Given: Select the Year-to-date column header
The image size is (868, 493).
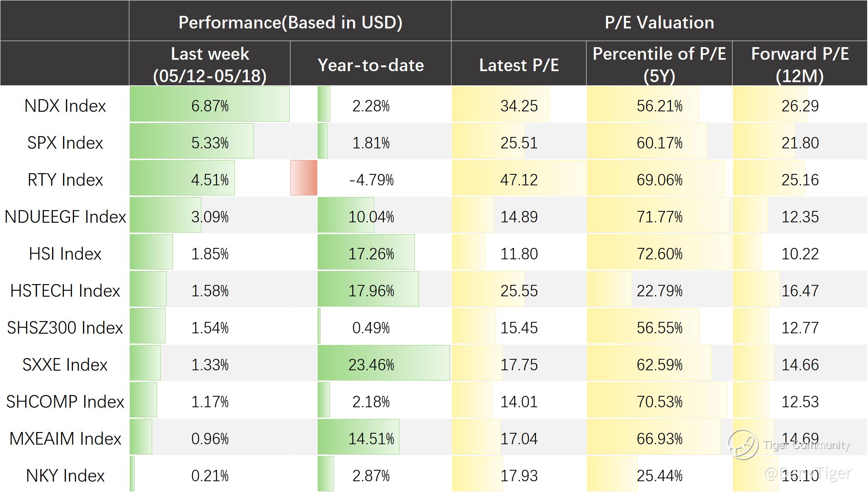Looking at the screenshot, I should click(x=371, y=65).
